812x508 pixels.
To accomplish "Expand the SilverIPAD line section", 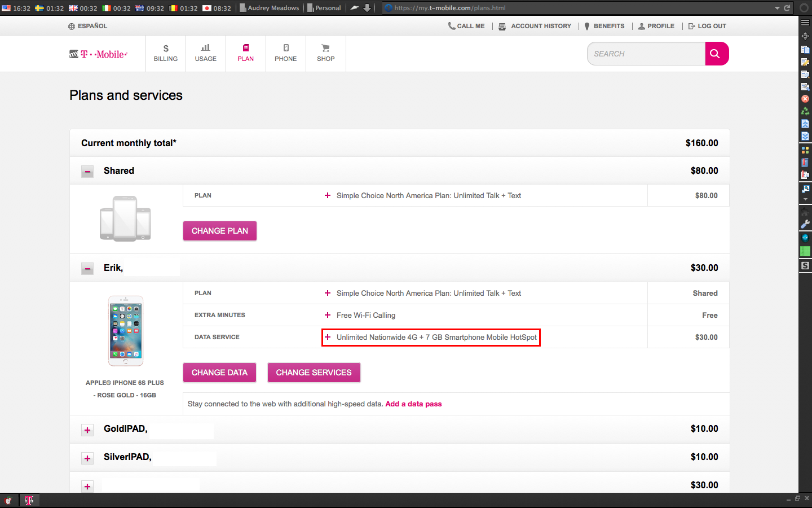I will click(87, 458).
